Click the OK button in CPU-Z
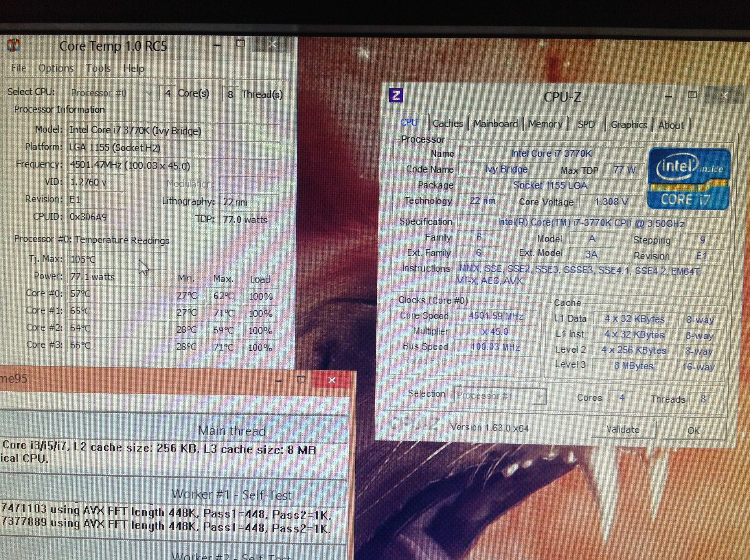The width and height of the screenshot is (750, 560). [694, 430]
